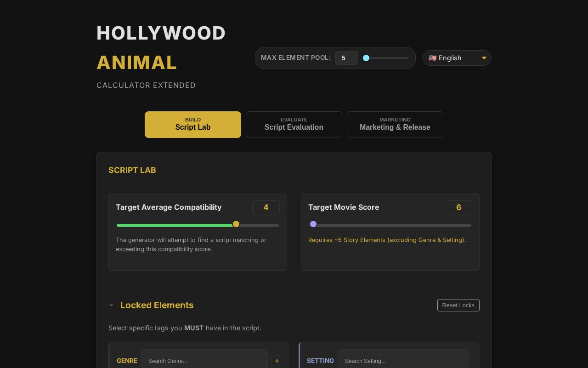Click the Target Movie Score value box

click(x=458, y=207)
